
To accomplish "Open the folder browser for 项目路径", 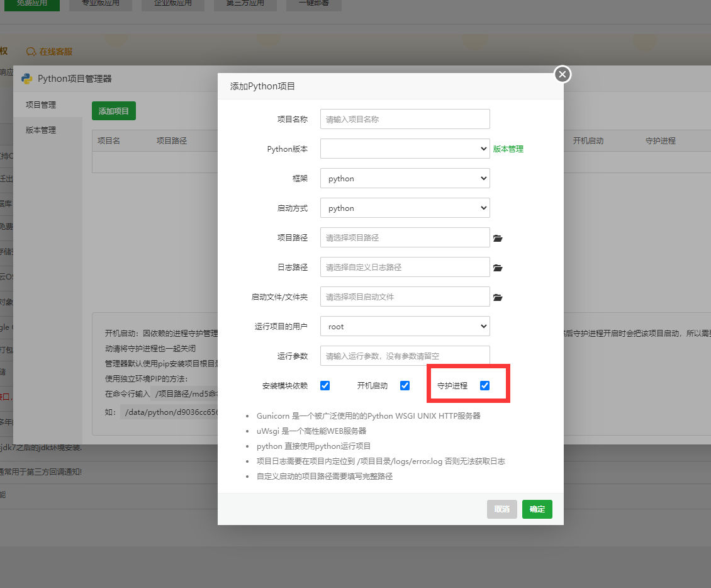I will 498,237.
